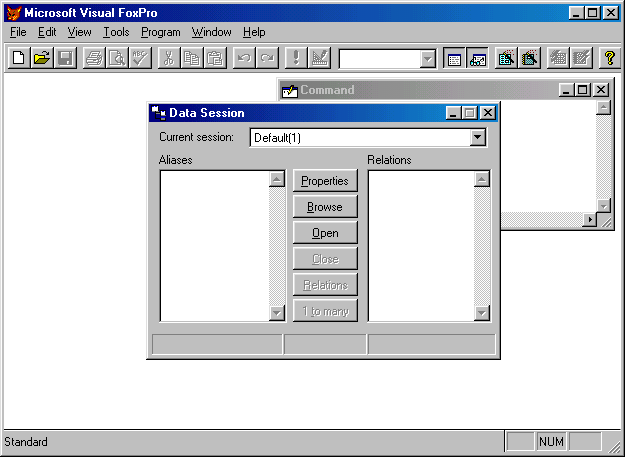
Task: Click Relations list scroll up arrow
Action: pyautogui.click(x=482, y=179)
